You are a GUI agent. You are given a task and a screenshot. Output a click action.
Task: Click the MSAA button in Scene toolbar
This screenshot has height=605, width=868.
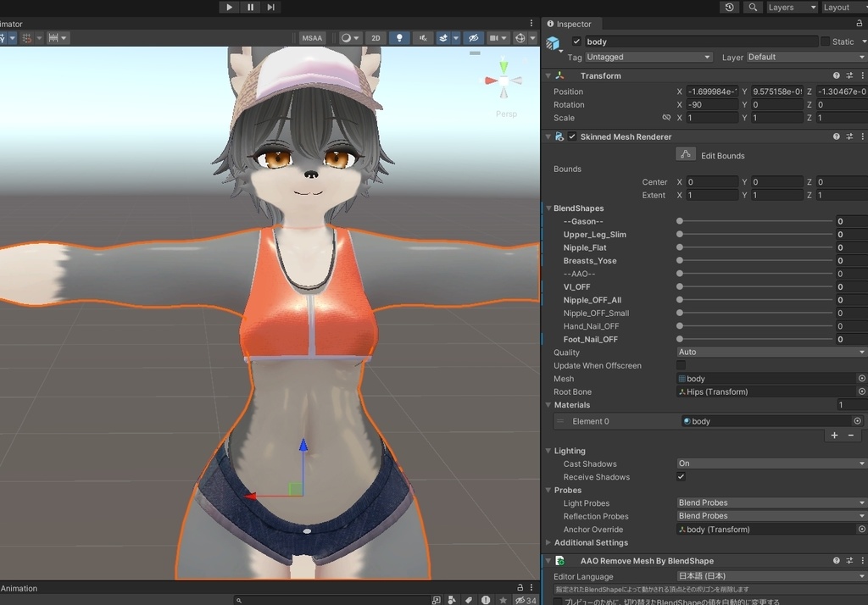(311, 37)
